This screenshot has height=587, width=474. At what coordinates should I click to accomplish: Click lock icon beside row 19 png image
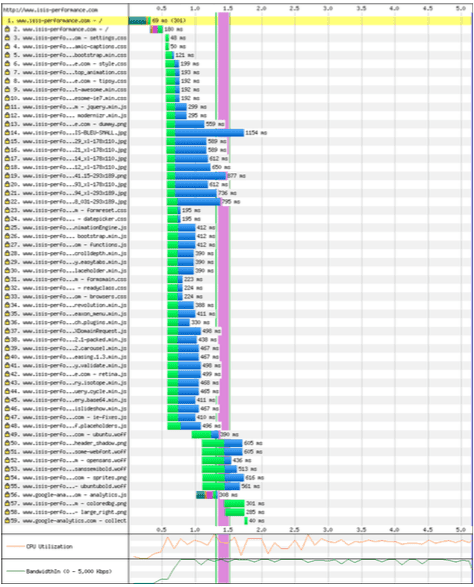tap(7, 176)
